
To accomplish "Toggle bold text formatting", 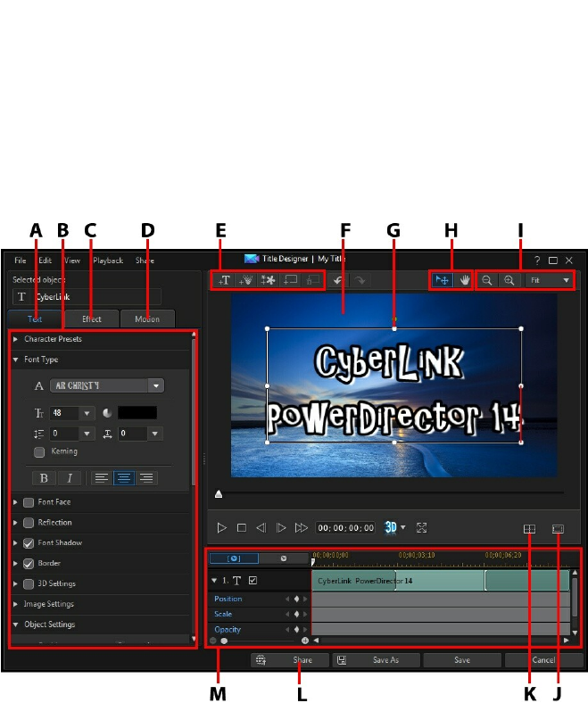I will pyautogui.click(x=44, y=478).
